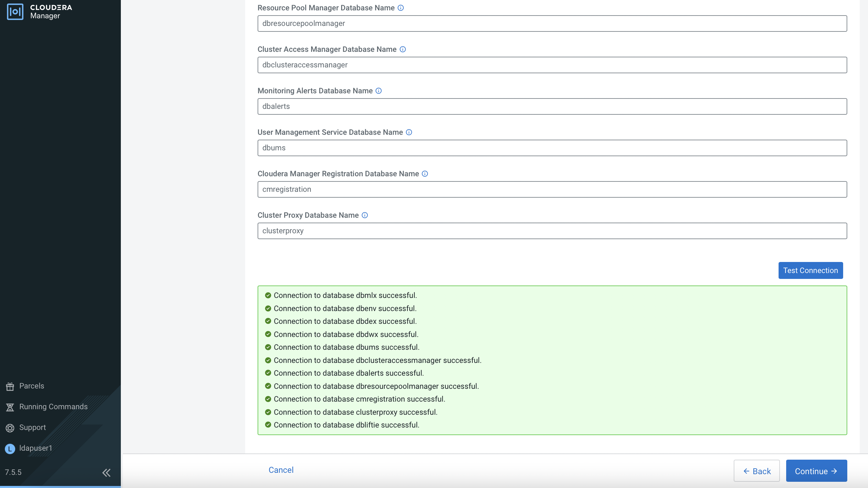Select the clusterproxy database name field
Screen dimensions: 868x488
(552, 231)
